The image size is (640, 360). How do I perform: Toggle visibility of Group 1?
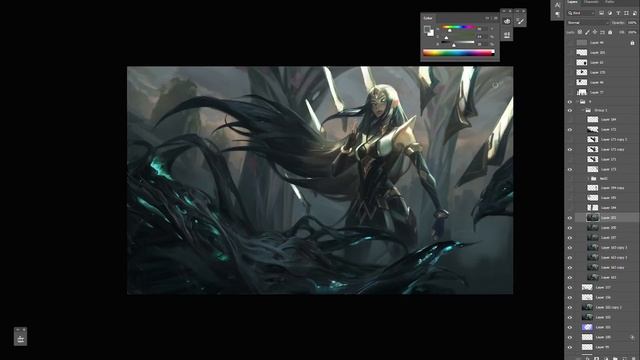pos(570,110)
